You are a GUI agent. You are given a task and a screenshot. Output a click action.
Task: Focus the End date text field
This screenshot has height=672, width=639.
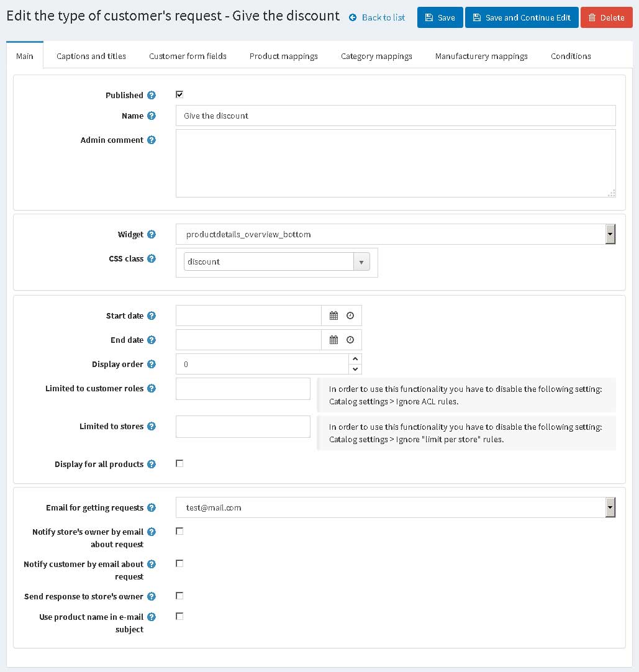(x=248, y=340)
